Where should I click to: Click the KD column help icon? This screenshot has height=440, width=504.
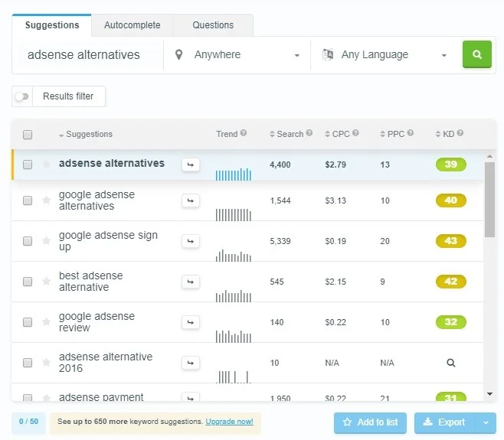[x=460, y=132]
